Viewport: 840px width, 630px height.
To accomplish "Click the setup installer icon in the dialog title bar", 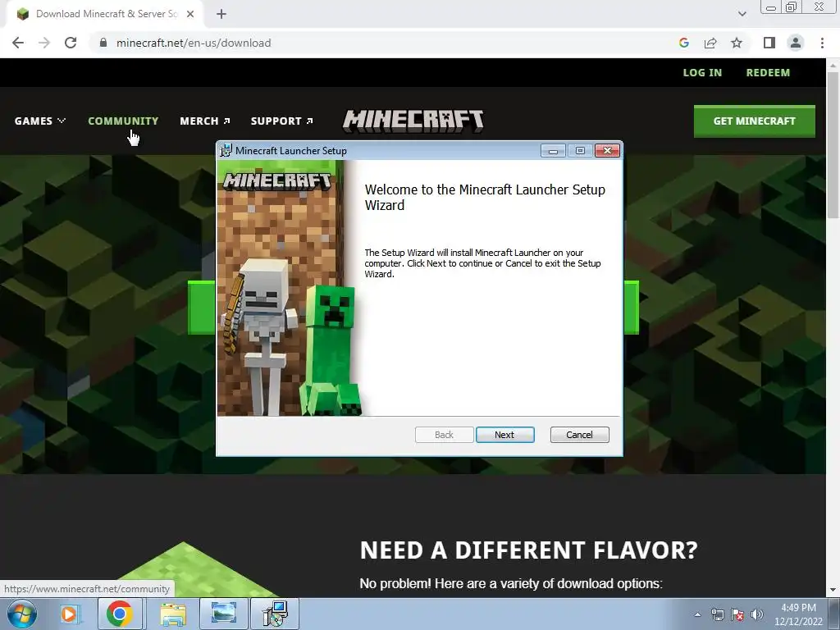I will pyautogui.click(x=226, y=151).
